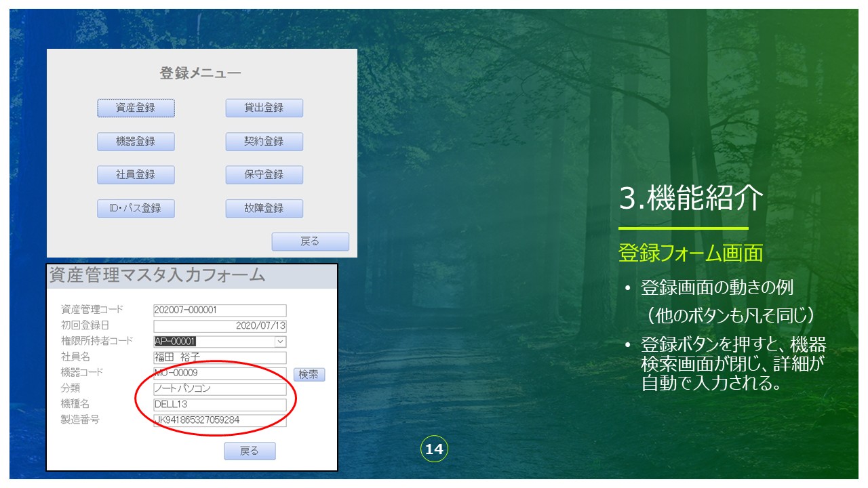Click the 社員名 field showing 福田 裕子
Screen dimensions: 868x488
pos(220,357)
